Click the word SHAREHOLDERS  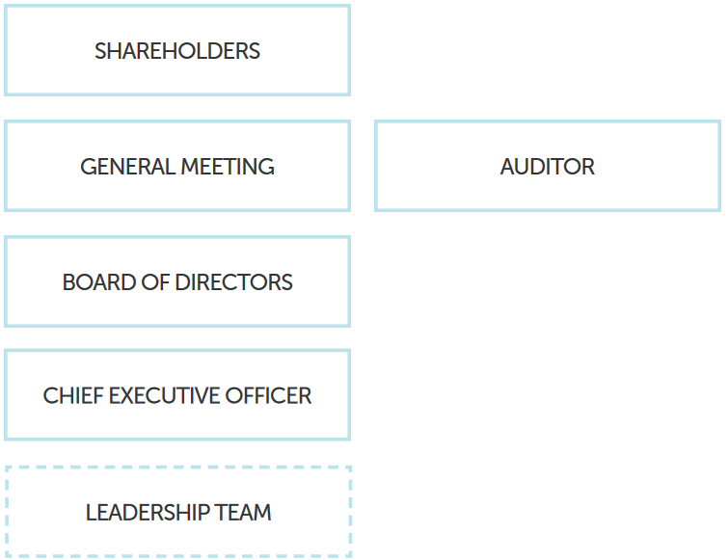coord(177,51)
